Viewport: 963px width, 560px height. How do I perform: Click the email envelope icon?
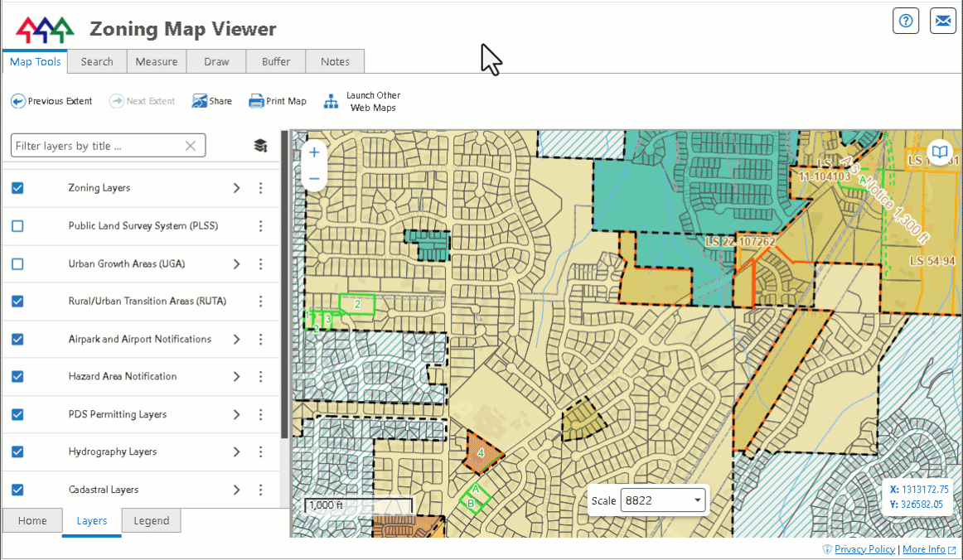pyautogui.click(x=943, y=21)
